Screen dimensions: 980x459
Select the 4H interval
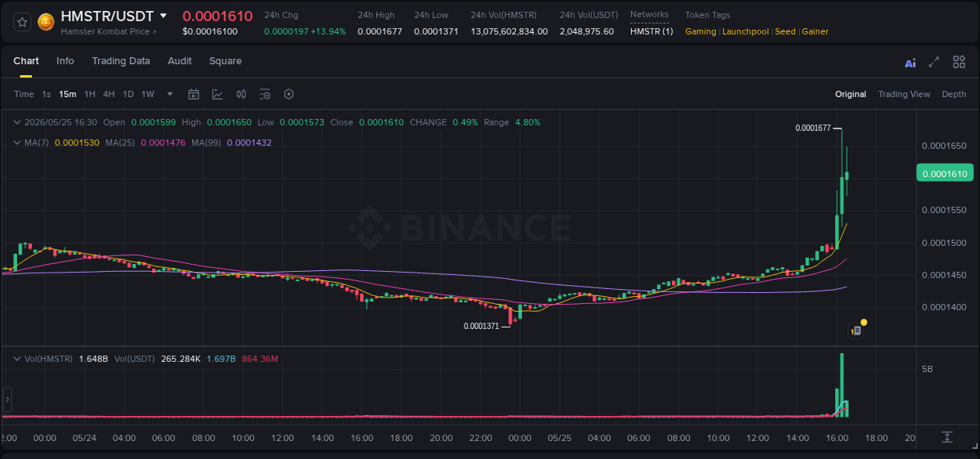pyautogui.click(x=109, y=94)
